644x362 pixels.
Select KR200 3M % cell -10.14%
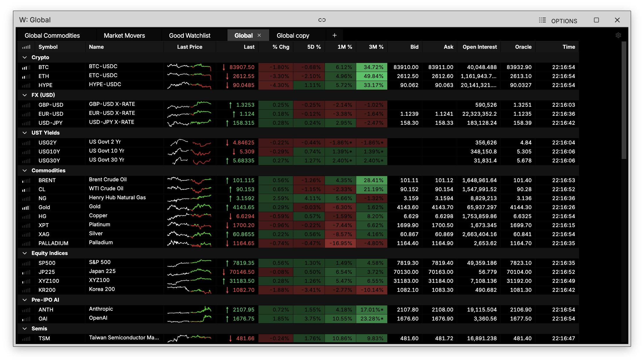coord(372,290)
